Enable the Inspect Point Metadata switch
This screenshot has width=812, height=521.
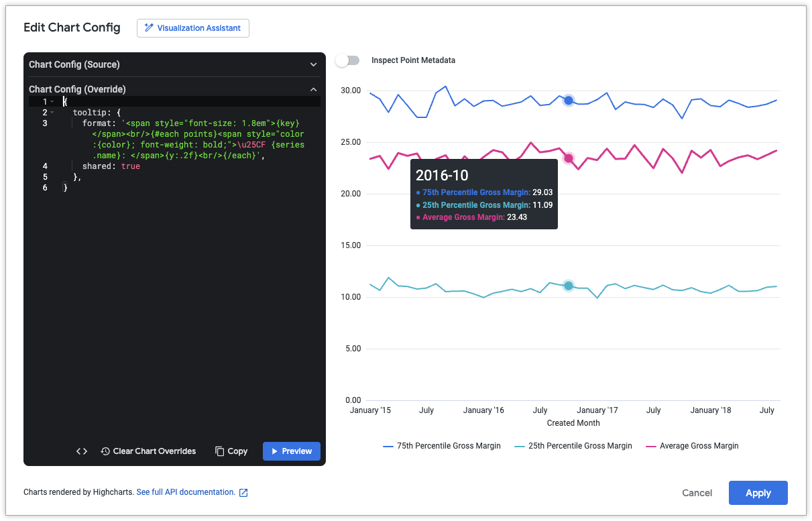343,60
